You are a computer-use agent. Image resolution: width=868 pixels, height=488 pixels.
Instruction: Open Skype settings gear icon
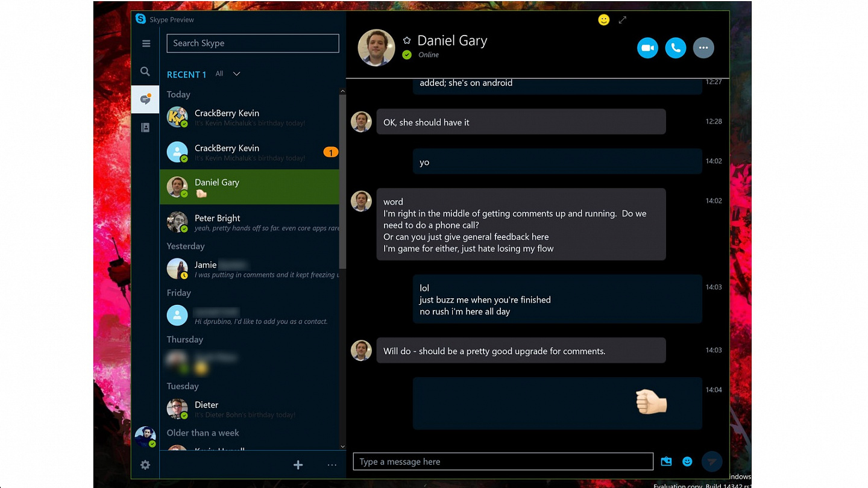point(145,465)
